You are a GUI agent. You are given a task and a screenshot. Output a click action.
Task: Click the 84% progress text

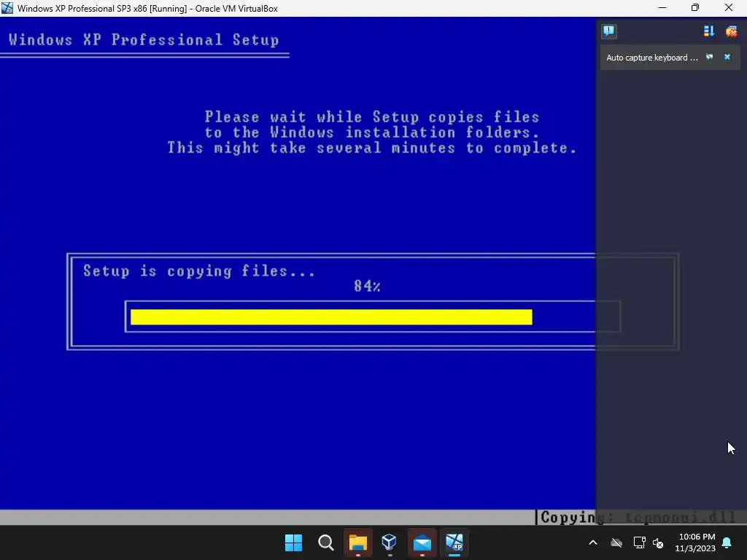point(368,286)
